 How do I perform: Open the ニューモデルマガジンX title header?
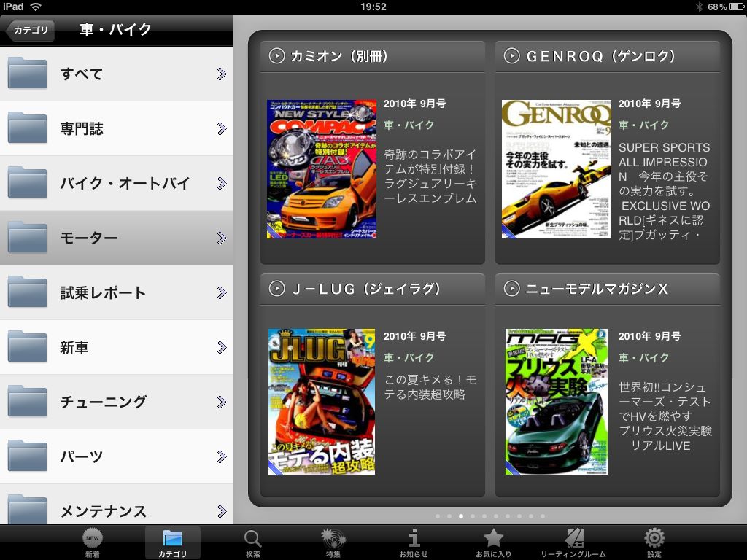(608, 289)
